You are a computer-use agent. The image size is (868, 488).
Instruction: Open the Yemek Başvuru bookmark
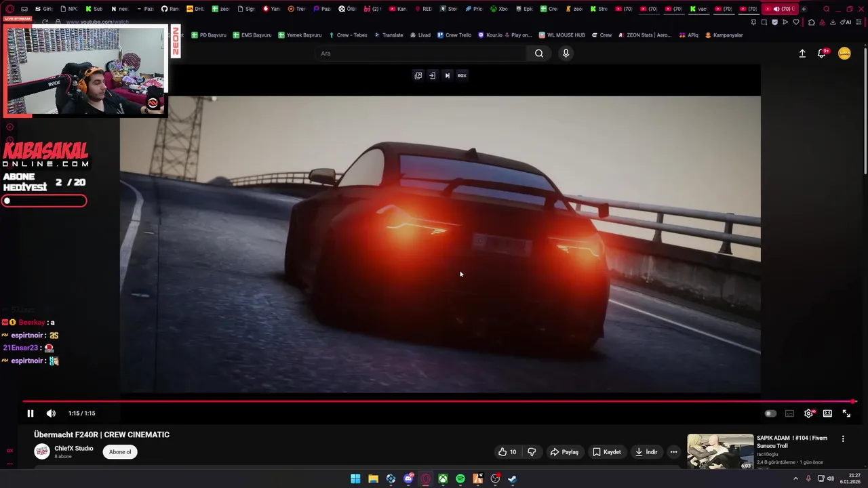pos(299,35)
